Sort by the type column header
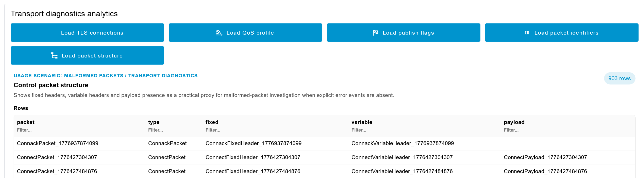The width and height of the screenshot is (644, 183). pyautogui.click(x=154, y=122)
